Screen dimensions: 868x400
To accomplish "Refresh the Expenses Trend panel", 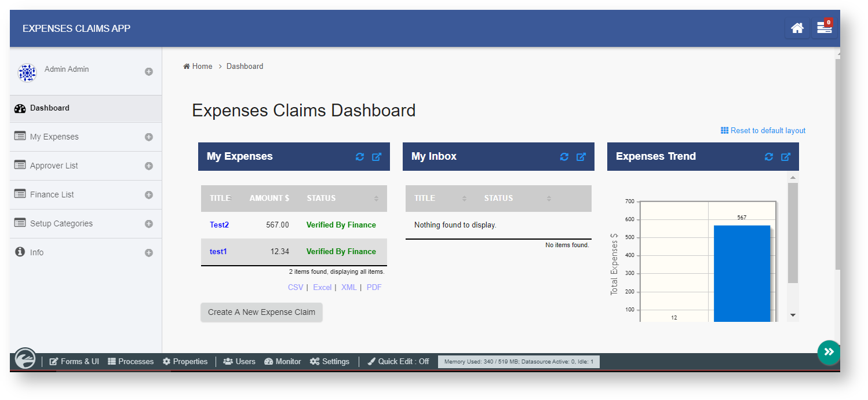I will click(x=769, y=157).
